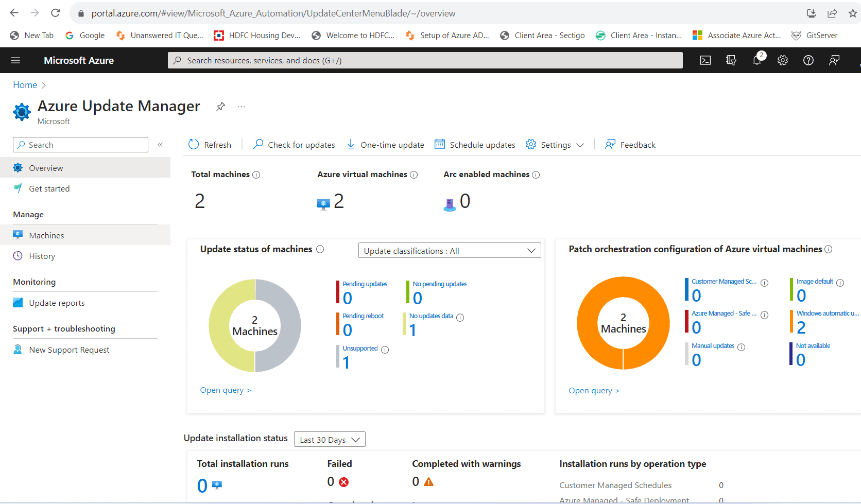
Task: Open Schedule updates
Action: pyautogui.click(x=475, y=145)
